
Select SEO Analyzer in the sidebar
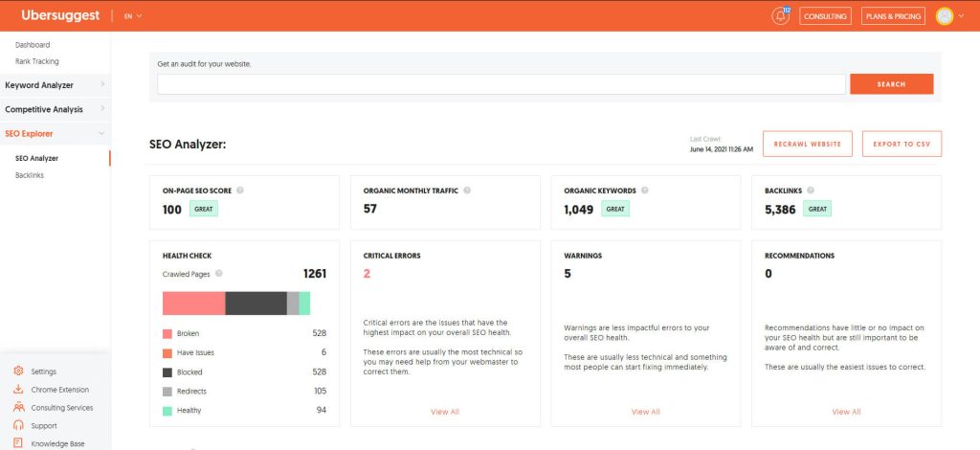(37, 159)
